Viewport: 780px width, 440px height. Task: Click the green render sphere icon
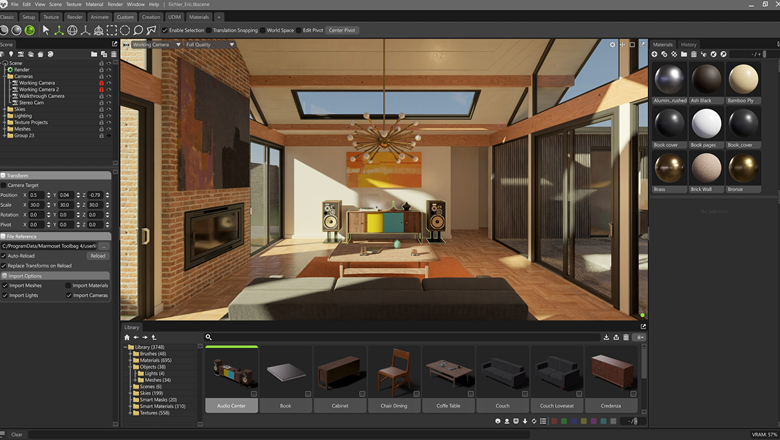pos(30,30)
